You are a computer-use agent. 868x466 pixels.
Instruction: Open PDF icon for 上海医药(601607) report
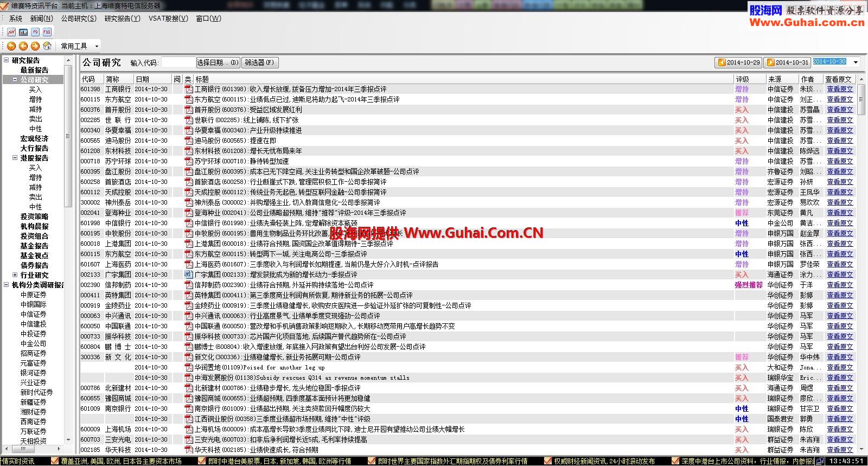[189, 264]
